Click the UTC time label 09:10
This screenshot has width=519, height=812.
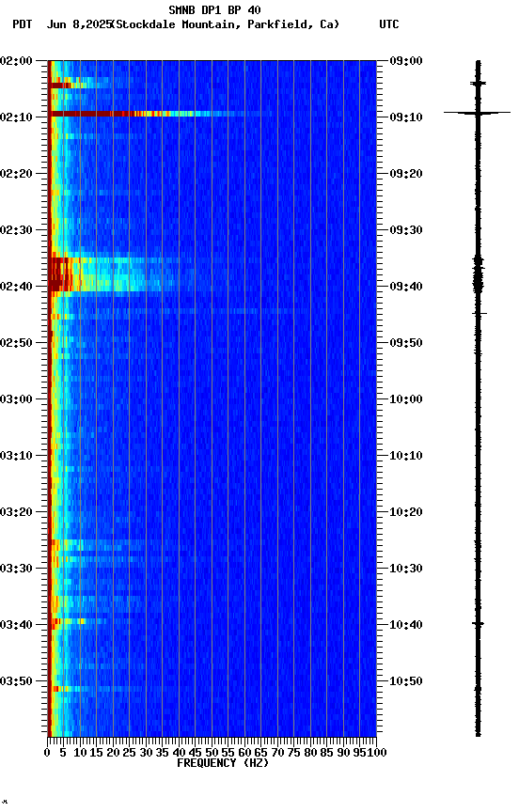click(x=406, y=117)
